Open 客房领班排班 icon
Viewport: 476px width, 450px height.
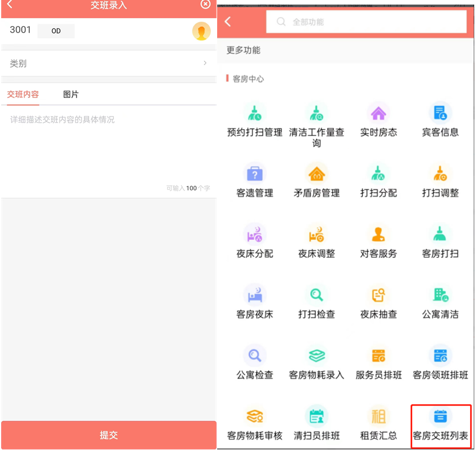click(x=440, y=356)
